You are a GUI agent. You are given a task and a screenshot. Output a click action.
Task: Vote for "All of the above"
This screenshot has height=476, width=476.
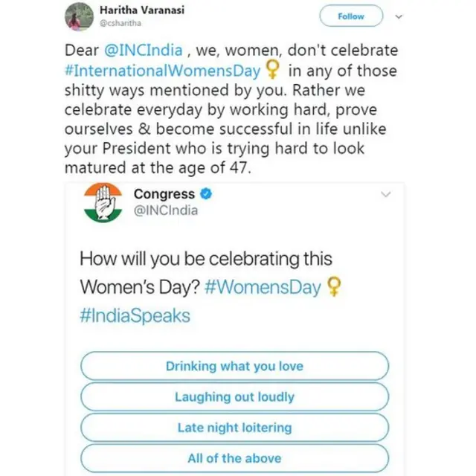coord(234,458)
